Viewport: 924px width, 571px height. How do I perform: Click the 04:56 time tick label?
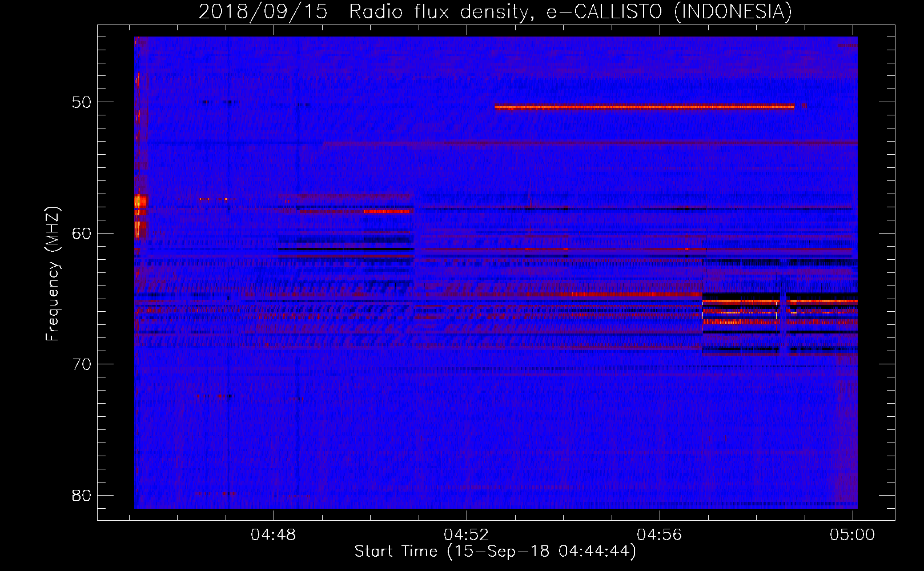[x=660, y=534]
